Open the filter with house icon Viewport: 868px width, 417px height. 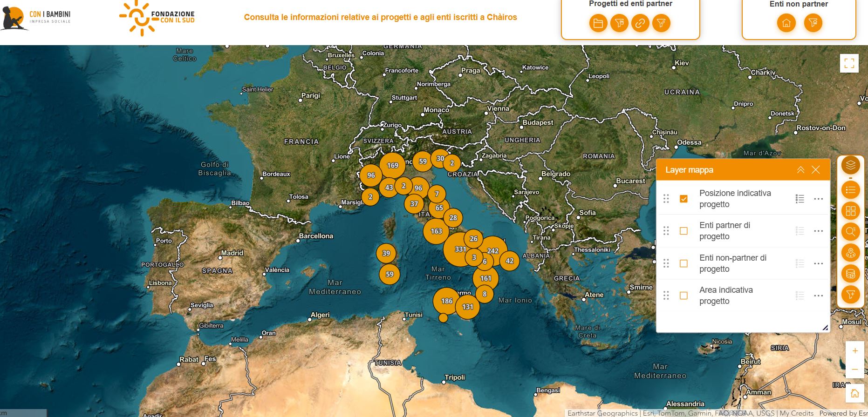(x=813, y=23)
